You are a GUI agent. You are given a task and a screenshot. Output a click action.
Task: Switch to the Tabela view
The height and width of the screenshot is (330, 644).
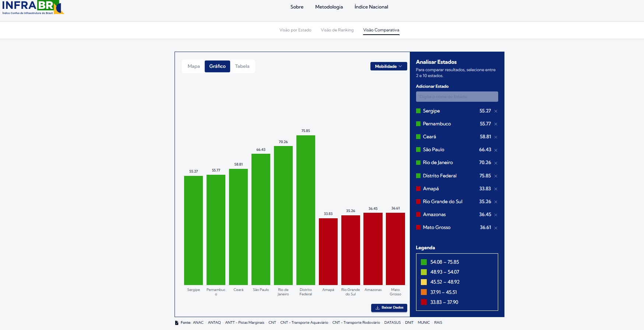coord(242,66)
